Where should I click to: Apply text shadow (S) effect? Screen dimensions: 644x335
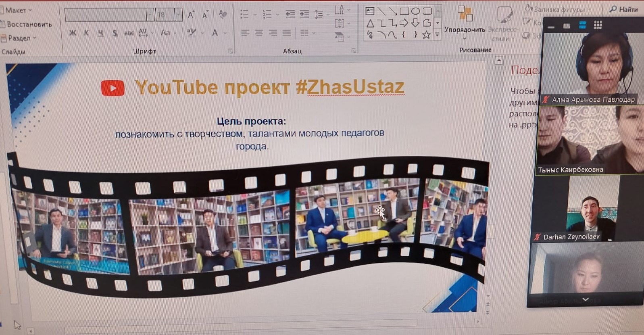click(x=115, y=33)
